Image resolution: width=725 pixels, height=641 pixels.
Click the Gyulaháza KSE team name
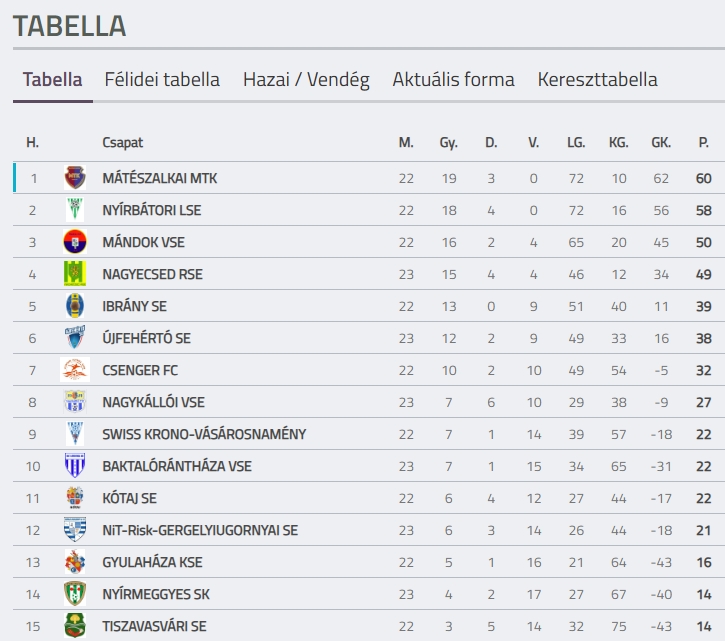pyautogui.click(x=152, y=562)
